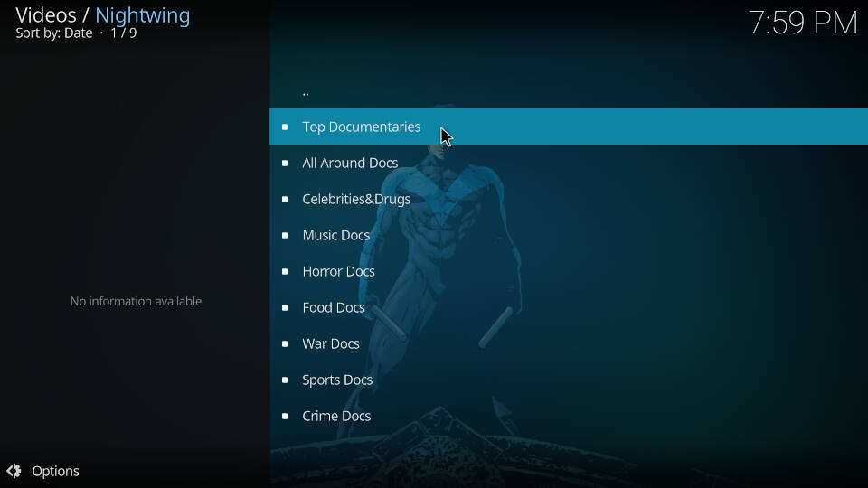The height and width of the screenshot is (488, 868).
Task: Click the bullet icon beside Celebrities&Drugs
Action: coord(285,199)
